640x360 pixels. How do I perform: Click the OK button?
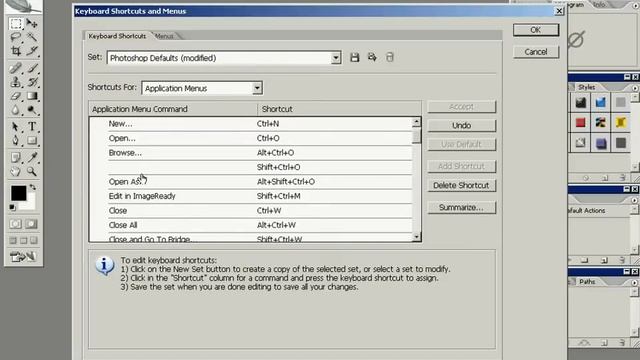pos(536,30)
